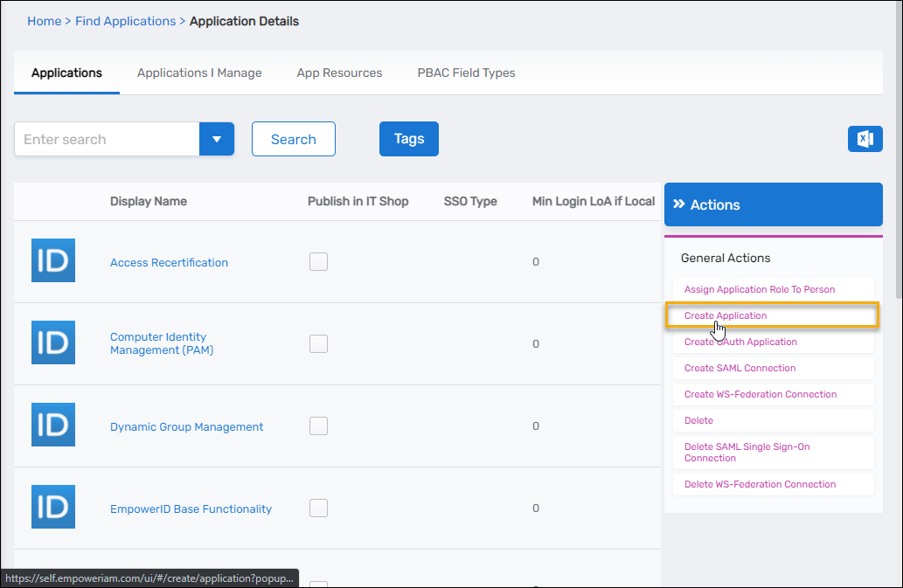The height and width of the screenshot is (588, 903).
Task: Select the PBAC Field Types tab
Action: [x=466, y=73]
